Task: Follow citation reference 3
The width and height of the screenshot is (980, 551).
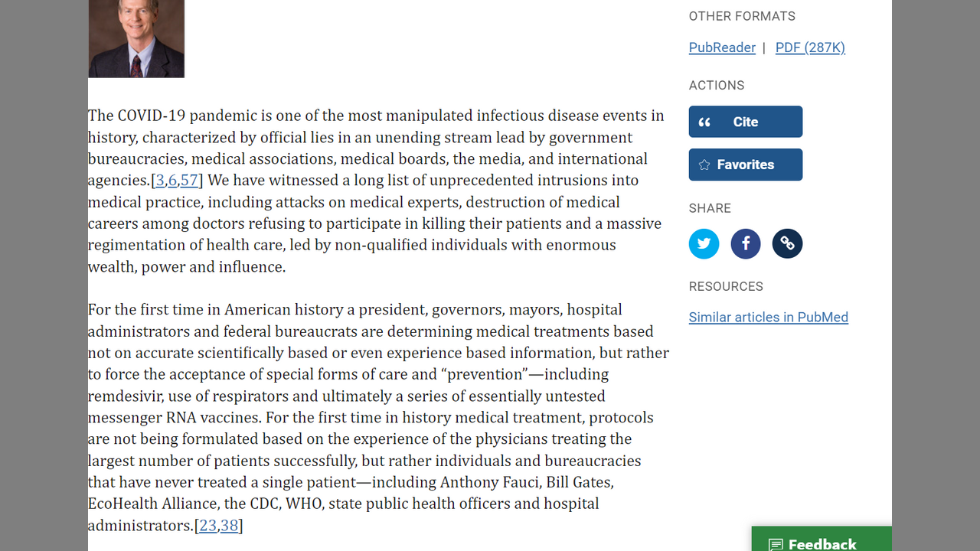Action: click(160, 181)
